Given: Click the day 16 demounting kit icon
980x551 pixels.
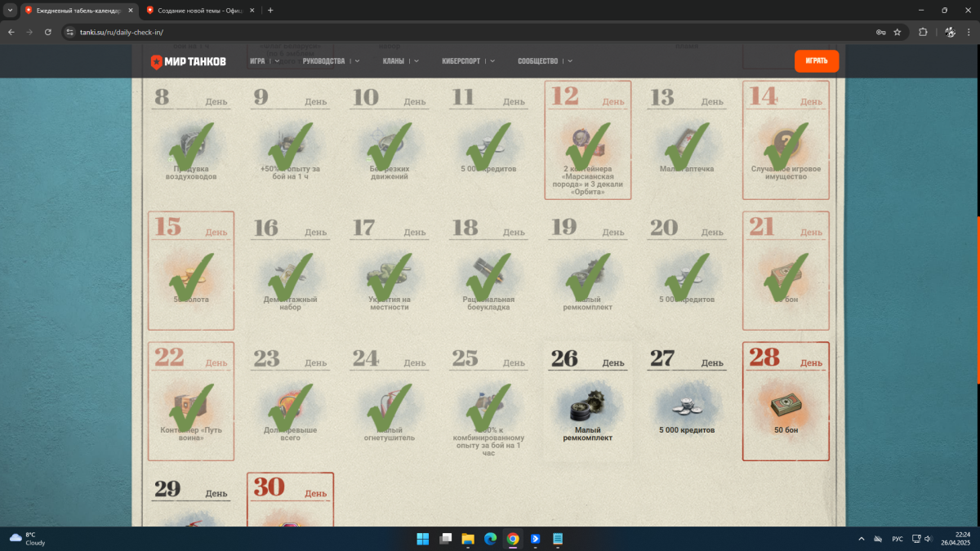Looking at the screenshot, I should click(x=290, y=277).
